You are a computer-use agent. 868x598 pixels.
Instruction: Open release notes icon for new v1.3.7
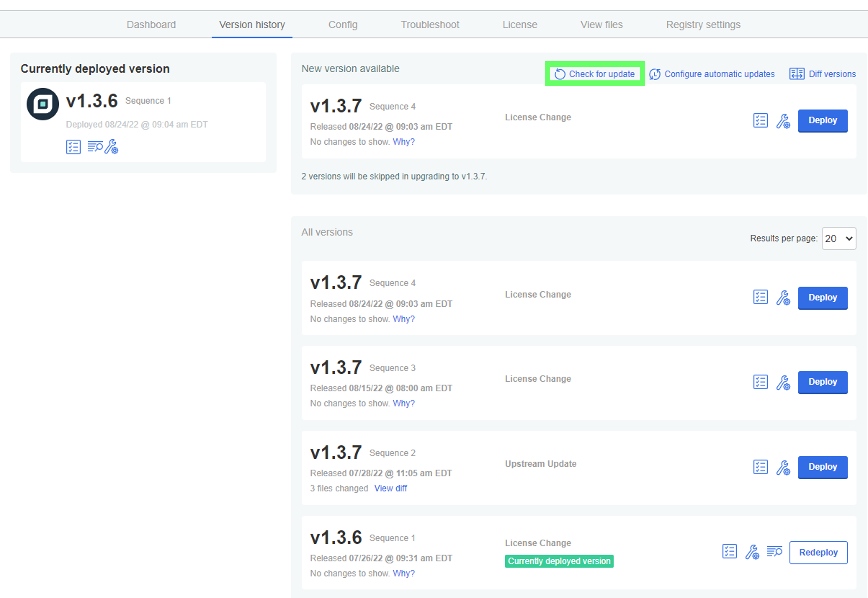(x=760, y=121)
